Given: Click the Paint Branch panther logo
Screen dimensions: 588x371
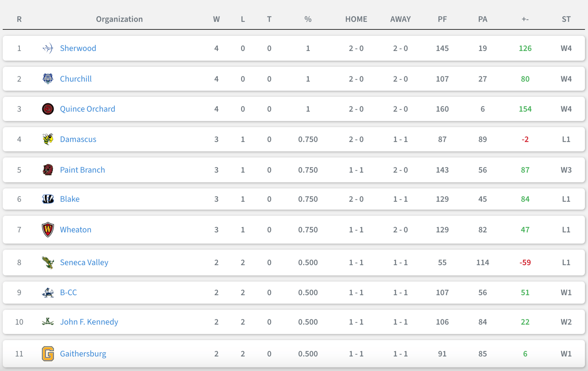Looking at the screenshot, I should pyautogui.click(x=48, y=170).
